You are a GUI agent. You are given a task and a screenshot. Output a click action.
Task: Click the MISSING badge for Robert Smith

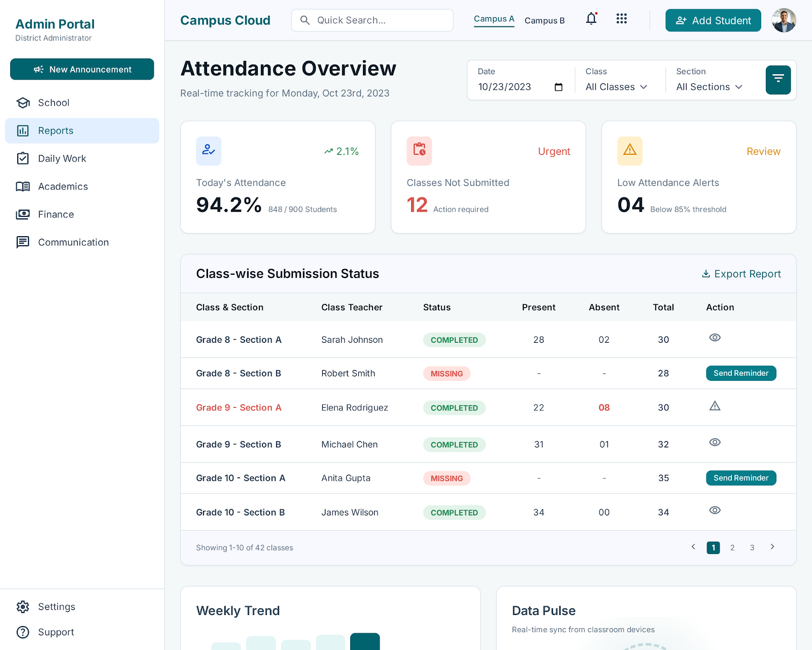447,374
